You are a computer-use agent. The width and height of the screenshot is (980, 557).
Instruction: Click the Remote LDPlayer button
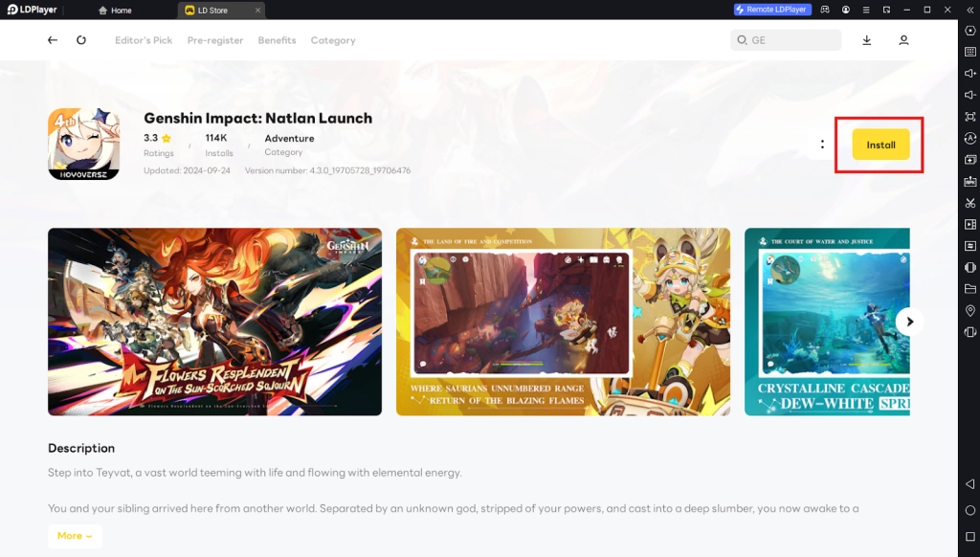[772, 10]
